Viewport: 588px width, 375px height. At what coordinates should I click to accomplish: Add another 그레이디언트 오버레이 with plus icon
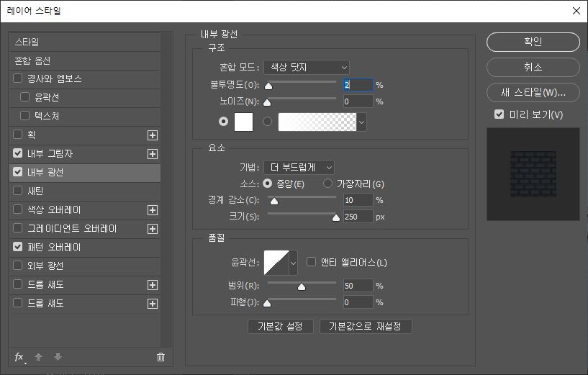153,229
